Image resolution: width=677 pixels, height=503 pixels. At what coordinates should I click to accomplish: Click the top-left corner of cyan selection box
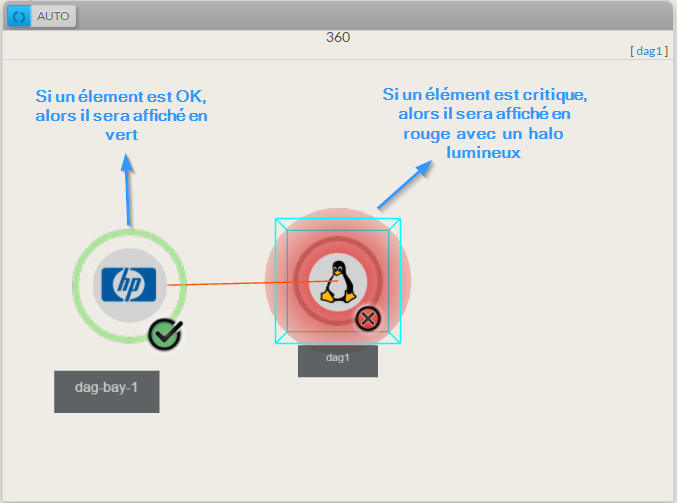(276, 219)
